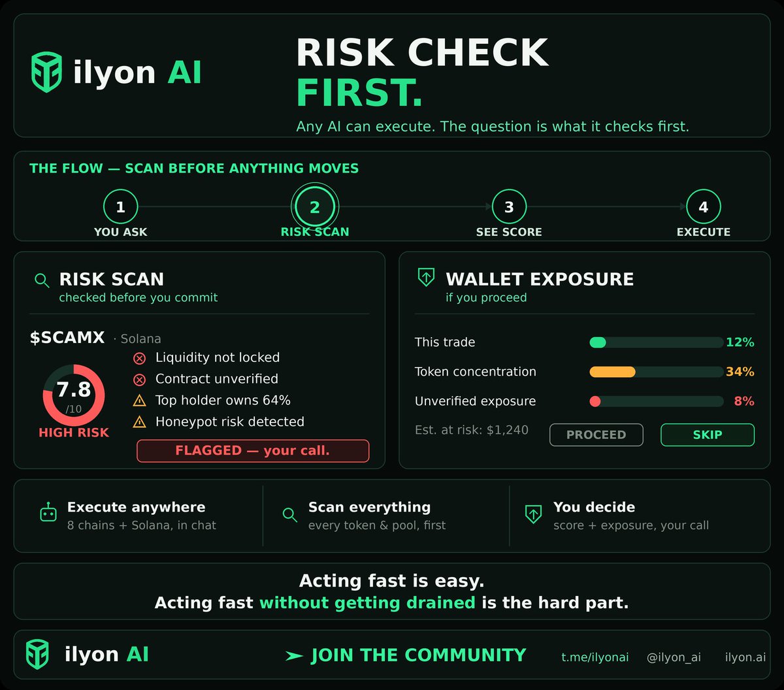The image size is (784, 690).
Task: Click magnifier icon for Scan everything
Action: click(x=290, y=514)
